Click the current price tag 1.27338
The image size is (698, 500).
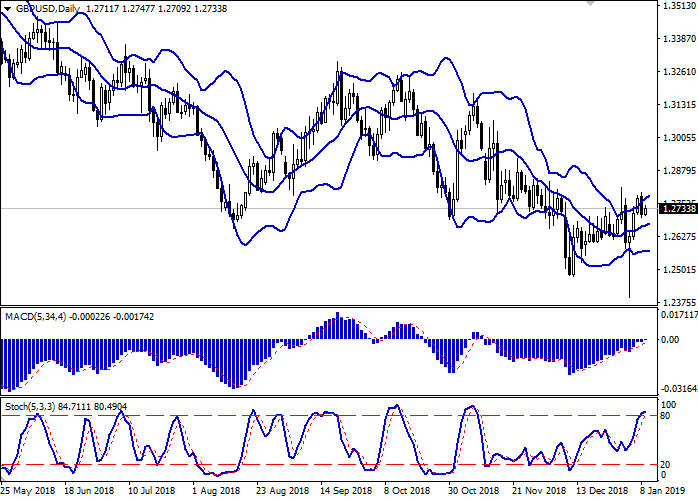pos(678,209)
